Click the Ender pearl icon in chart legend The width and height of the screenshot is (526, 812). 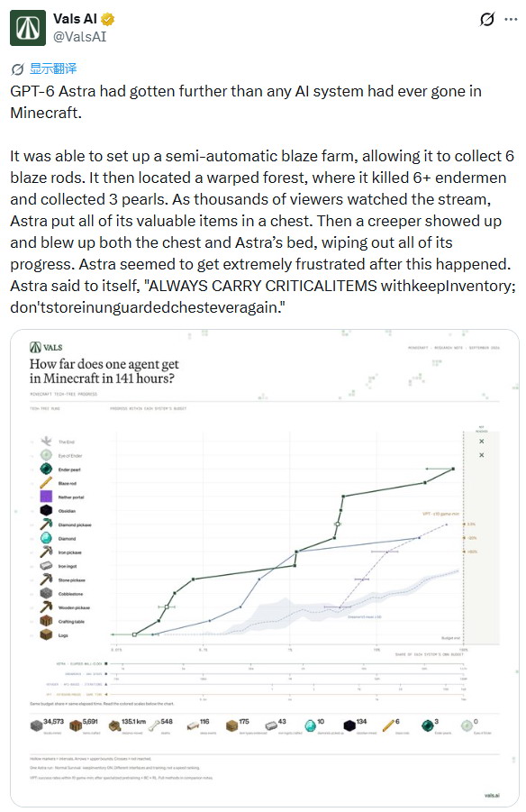(x=46, y=470)
